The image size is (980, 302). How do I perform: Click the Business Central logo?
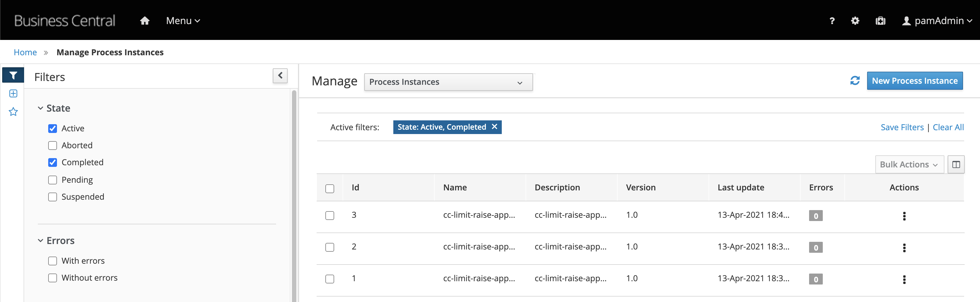[64, 21]
